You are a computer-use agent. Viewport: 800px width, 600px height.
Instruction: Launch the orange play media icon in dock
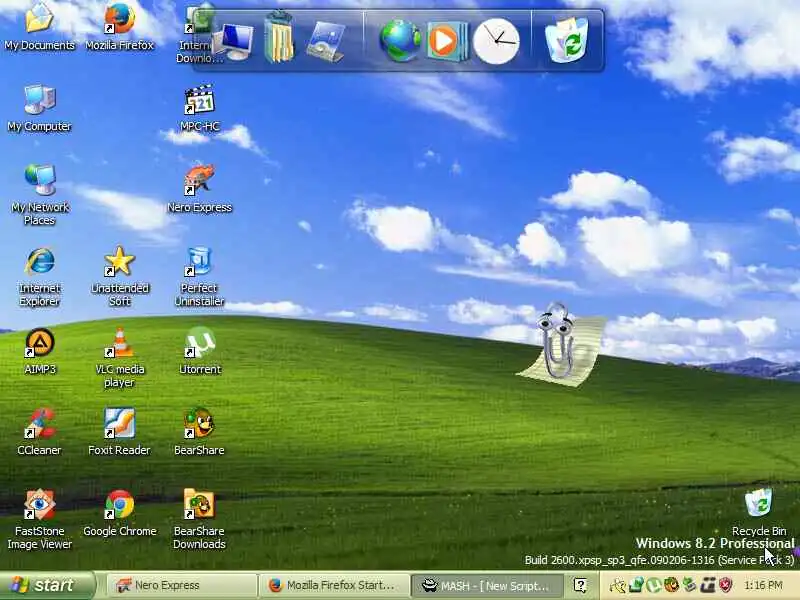(447, 41)
